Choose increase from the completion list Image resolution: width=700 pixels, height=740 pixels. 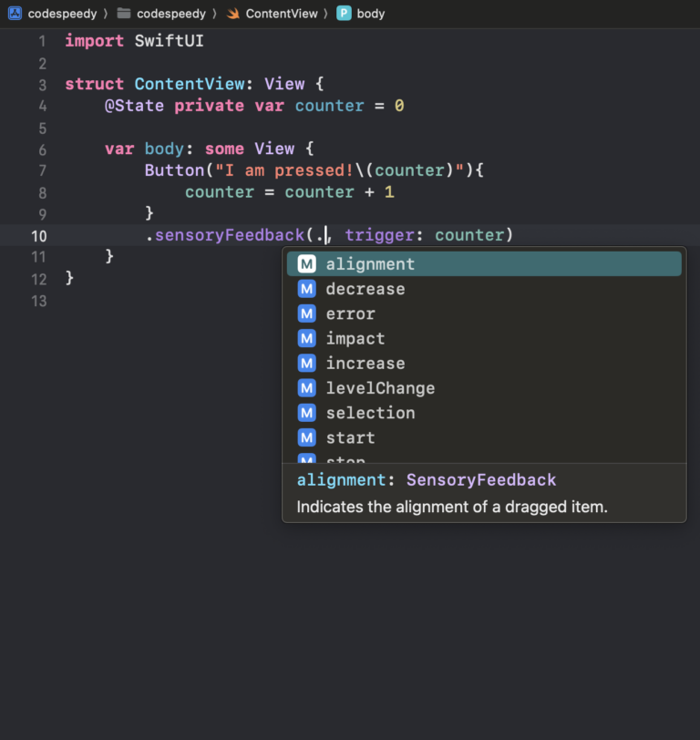[365, 364]
